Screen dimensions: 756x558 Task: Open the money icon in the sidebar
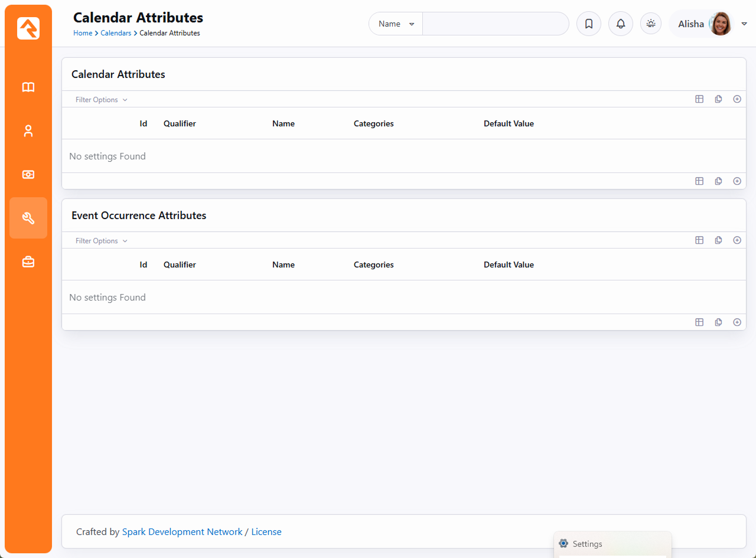coord(28,175)
